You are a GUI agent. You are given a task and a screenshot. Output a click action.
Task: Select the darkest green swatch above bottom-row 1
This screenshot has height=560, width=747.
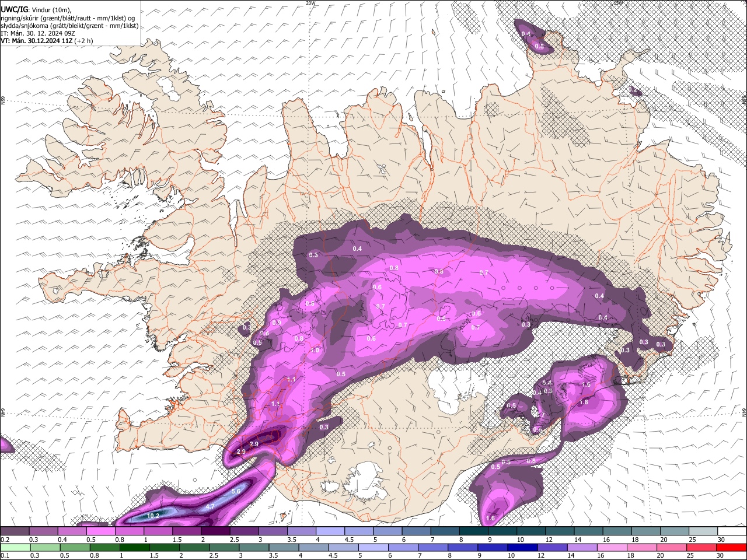click(x=134, y=547)
